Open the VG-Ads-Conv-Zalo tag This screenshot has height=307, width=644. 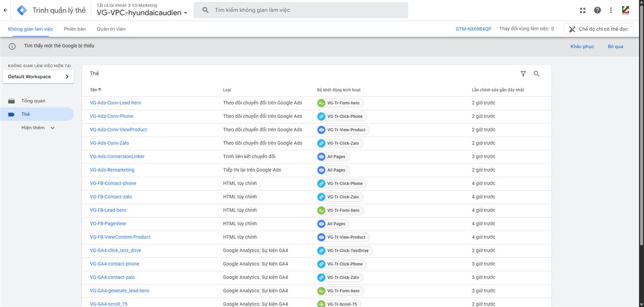click(109, 143)
